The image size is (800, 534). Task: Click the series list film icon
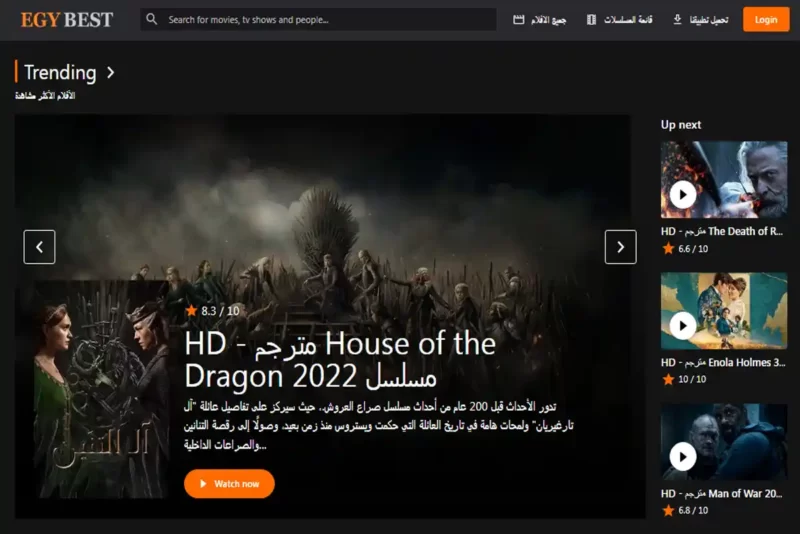coord(591,19)
